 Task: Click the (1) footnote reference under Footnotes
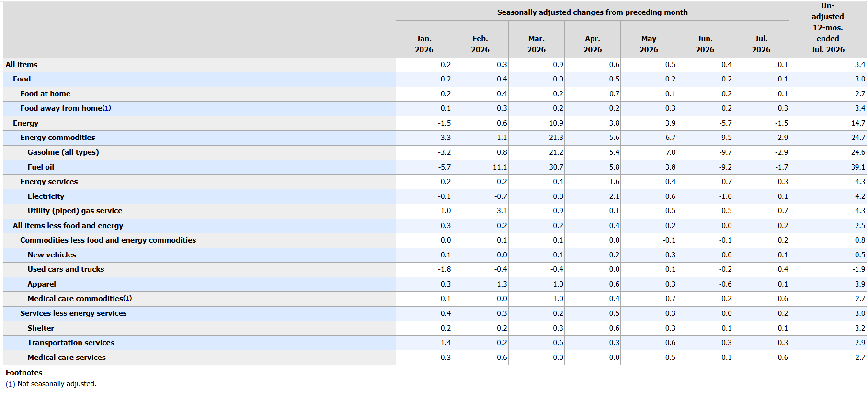click(x=11, y=384)
